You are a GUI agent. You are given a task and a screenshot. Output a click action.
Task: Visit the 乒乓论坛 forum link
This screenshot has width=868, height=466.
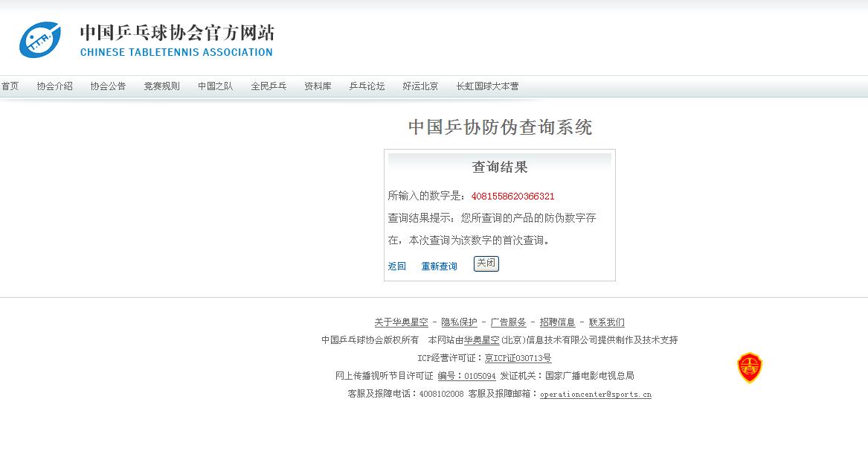pyautogui.click(x=367, y=86)
